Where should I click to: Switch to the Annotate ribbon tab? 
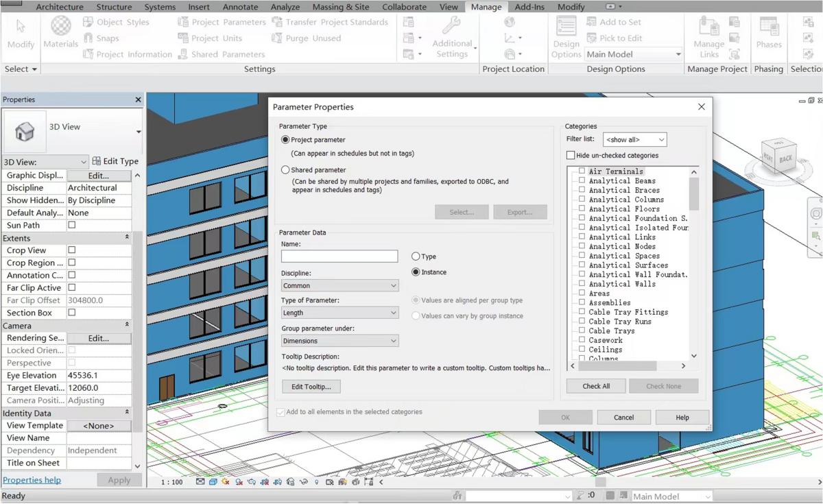[x=240, y=7]
